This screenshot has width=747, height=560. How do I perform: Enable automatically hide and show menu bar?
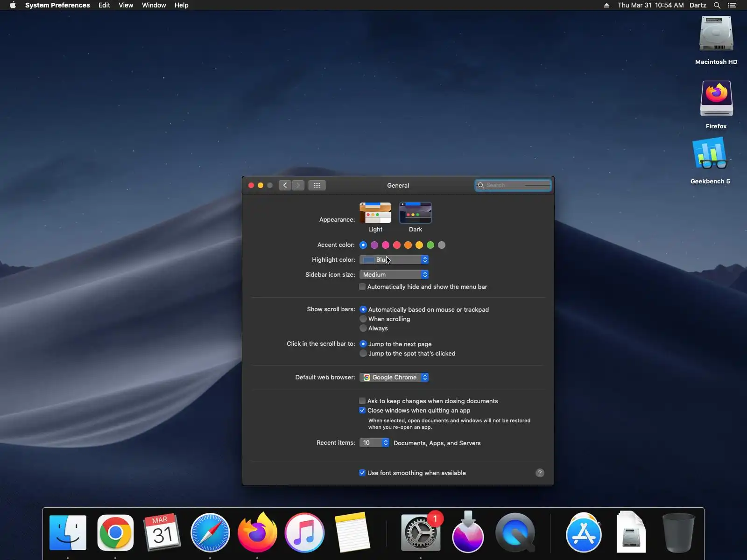(x=362, y=287)
